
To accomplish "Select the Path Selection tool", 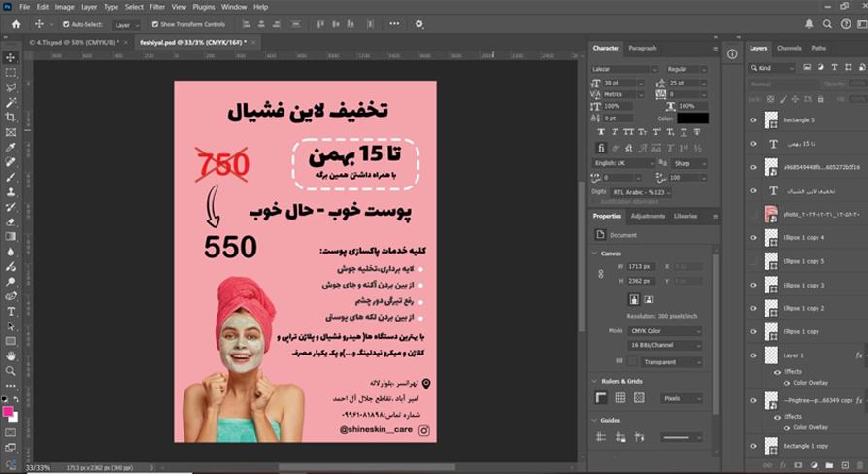I will pos(11,326).
